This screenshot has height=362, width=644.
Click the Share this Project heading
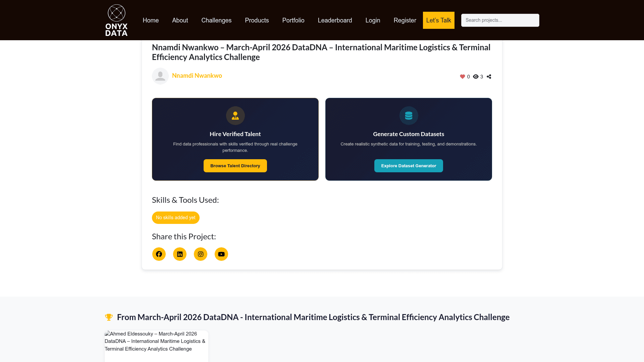tap(184, 237)
